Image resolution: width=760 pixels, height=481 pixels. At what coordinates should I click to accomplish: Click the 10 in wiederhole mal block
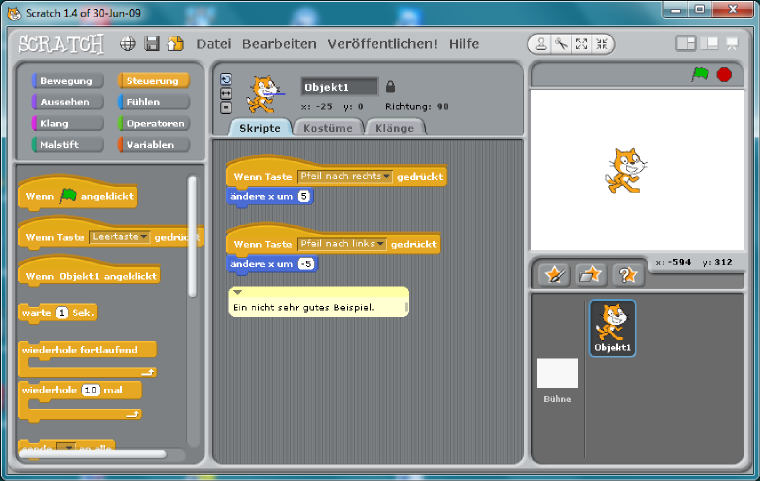91,390
